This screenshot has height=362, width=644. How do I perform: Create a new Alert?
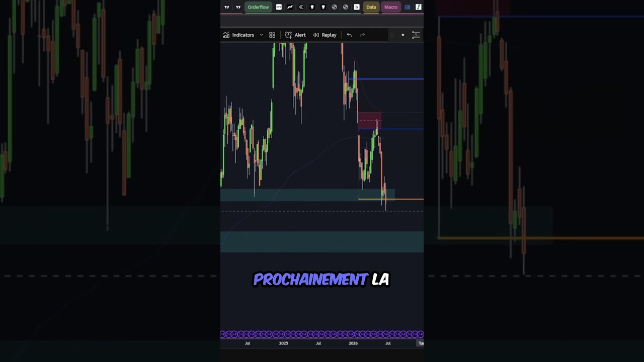pyautogui.click(x=295, y=35)
